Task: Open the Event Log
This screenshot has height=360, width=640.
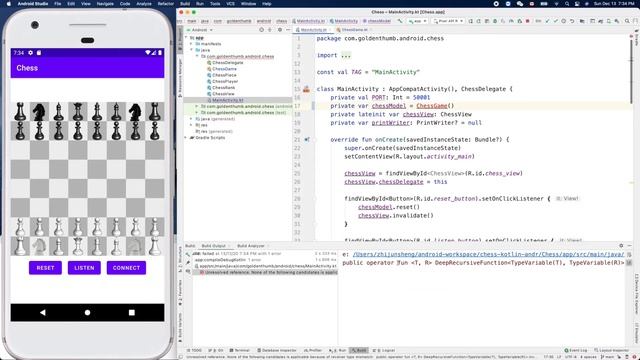Action: 576,350
